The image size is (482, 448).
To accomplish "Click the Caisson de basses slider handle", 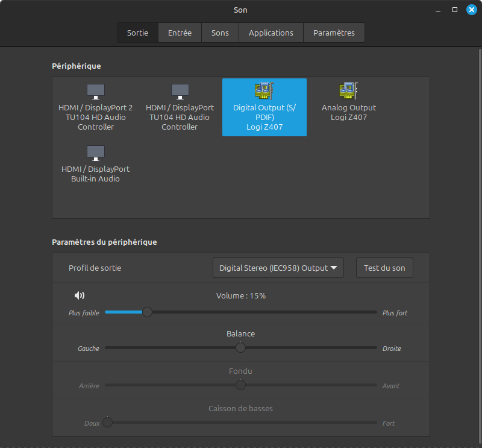I will [x=107, y=422].
